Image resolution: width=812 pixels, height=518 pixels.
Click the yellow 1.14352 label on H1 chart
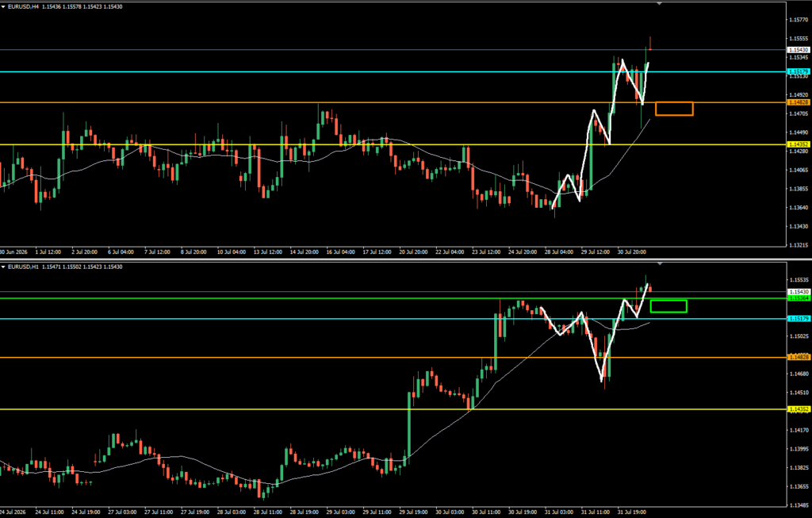tap(798, 409)
